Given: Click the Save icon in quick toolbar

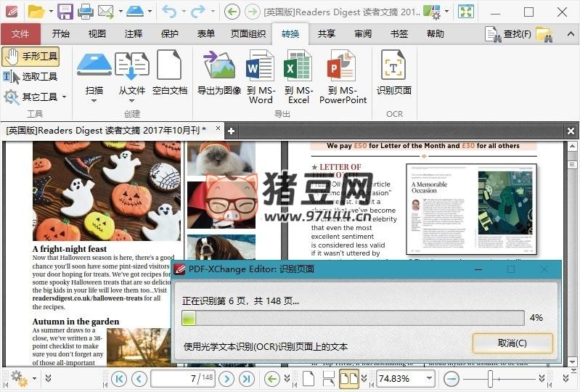Looking at the screenshot, I should (x=65, y=11).
